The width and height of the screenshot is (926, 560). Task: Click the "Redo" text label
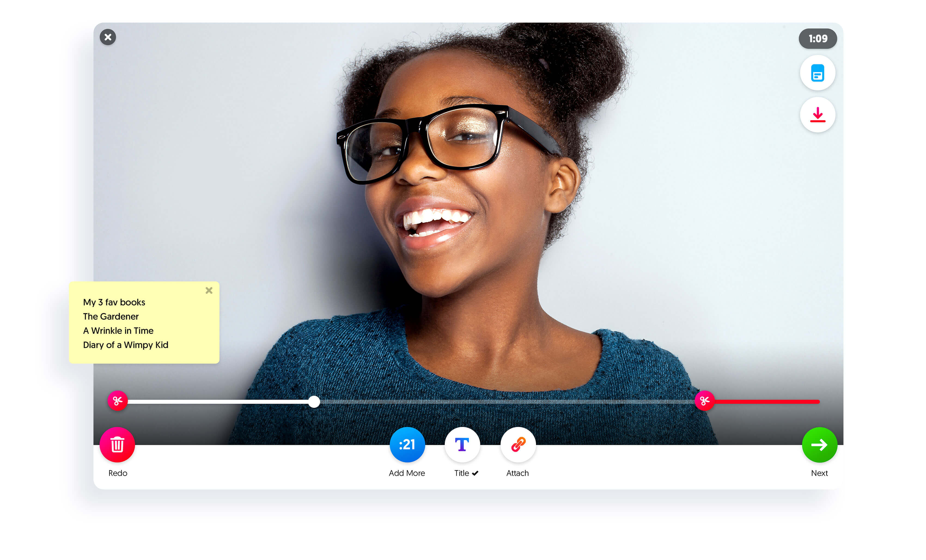click(x=118, y=473)
